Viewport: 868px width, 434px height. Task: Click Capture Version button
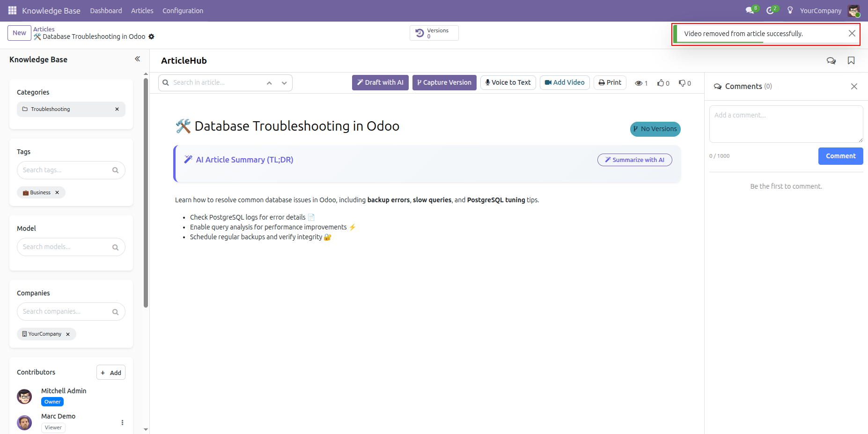[444, 82]
